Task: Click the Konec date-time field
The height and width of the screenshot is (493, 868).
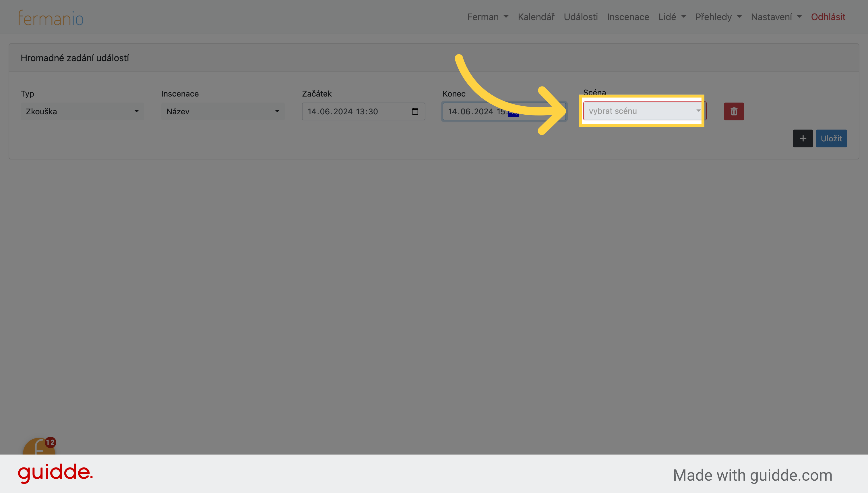Action: [x=504, y=111]
